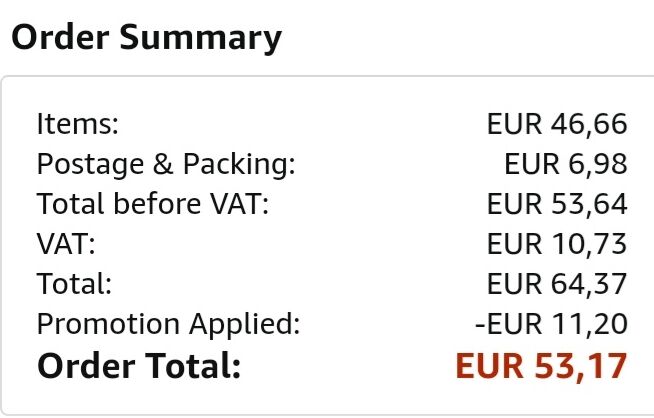Click the Promotion Applied label

(x=169, y=324)
